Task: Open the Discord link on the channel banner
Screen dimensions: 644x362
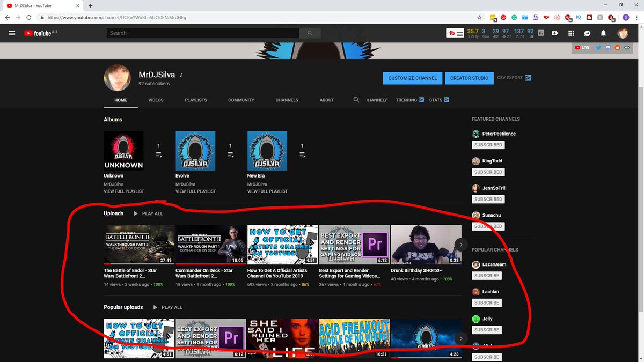Action: 608,47
